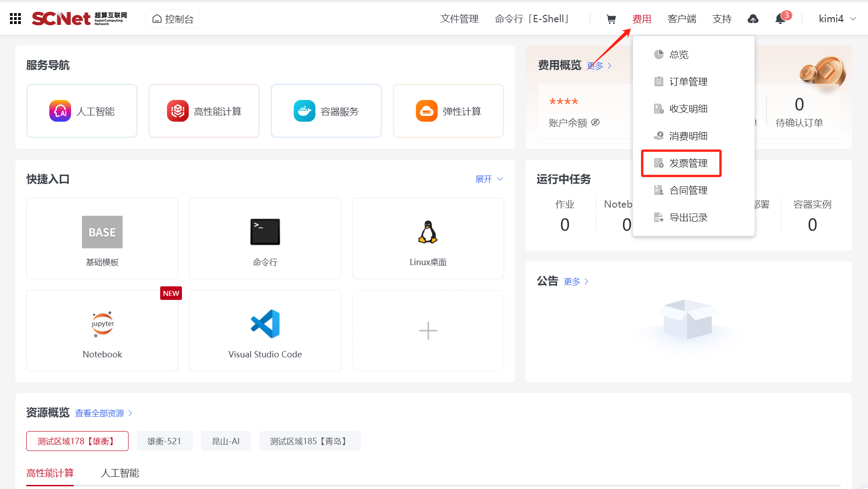Switch to the 人工智能 resource tab
This screenshot has height=489, width=868.
coord(120,473)
